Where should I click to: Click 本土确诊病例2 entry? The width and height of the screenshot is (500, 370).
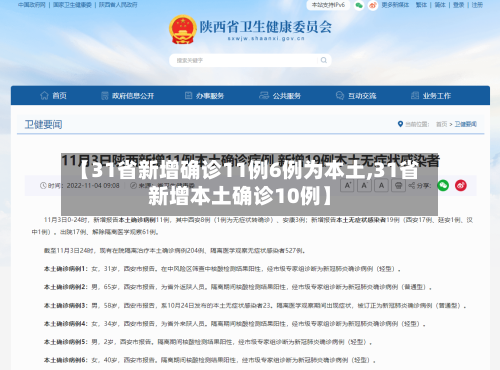238,287
